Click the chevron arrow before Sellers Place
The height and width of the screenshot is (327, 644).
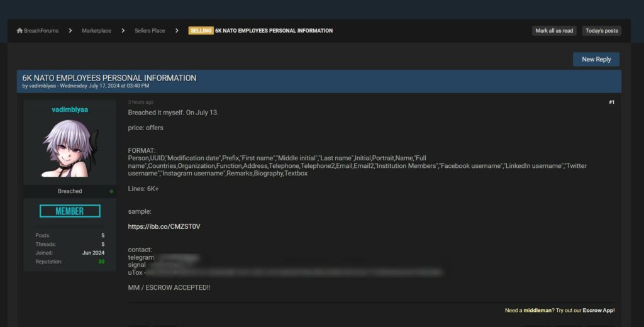pos(123,31)
